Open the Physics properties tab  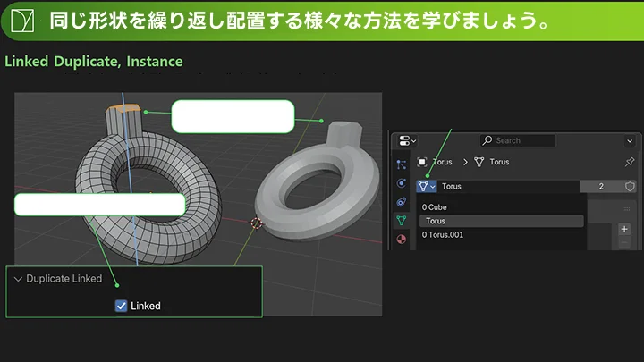pos(401,183)
